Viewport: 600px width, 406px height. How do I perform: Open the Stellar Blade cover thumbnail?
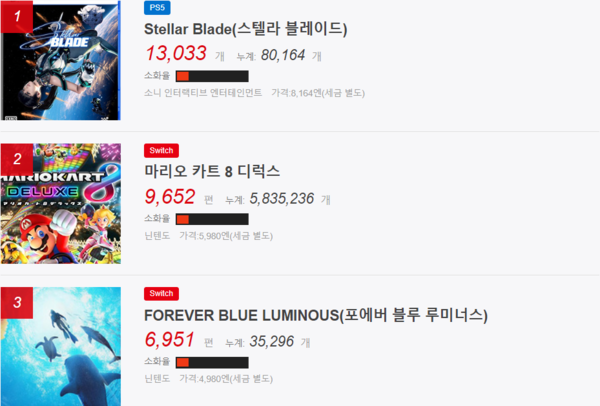click(60, 60)
